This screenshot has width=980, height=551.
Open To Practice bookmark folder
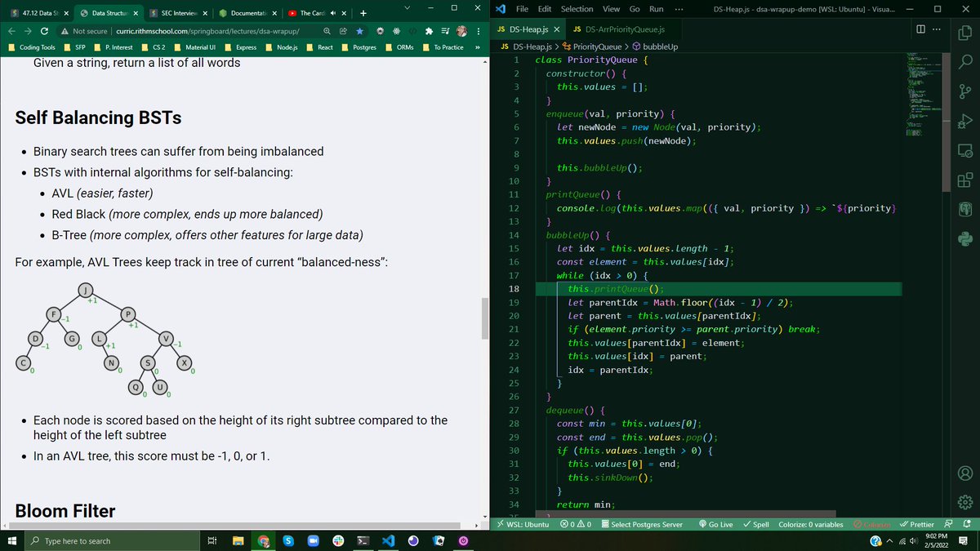[x=442, y=47]
